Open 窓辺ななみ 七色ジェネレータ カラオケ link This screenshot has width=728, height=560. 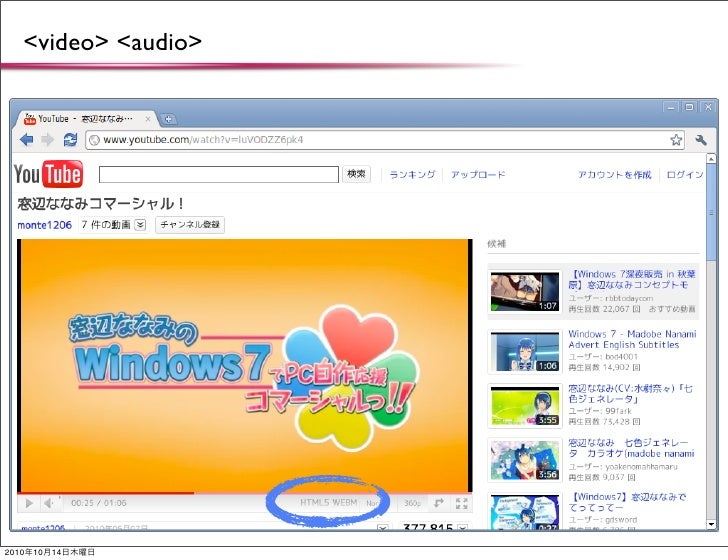click(631, 448)
